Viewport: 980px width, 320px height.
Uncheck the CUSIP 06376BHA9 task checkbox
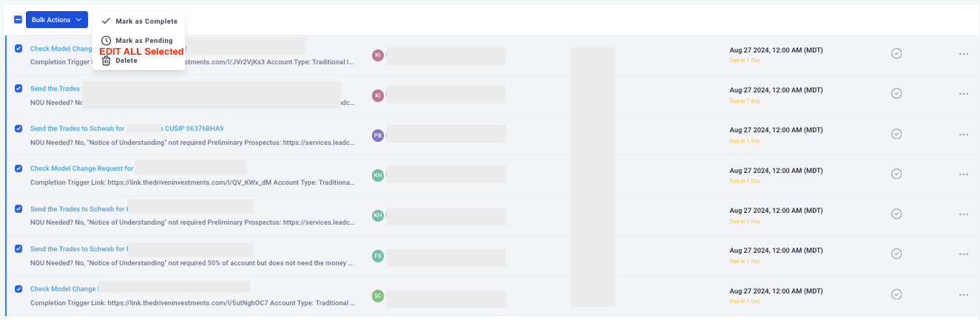[18, 128]
